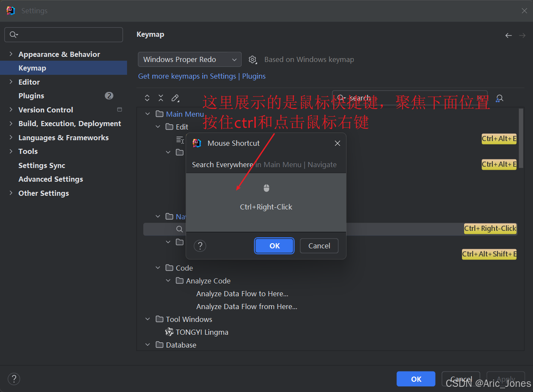Image resolution: width=533 pixels, height=392 pixels.
Task: Collapse all items in the keymap tree
Action: click(161, 98)
